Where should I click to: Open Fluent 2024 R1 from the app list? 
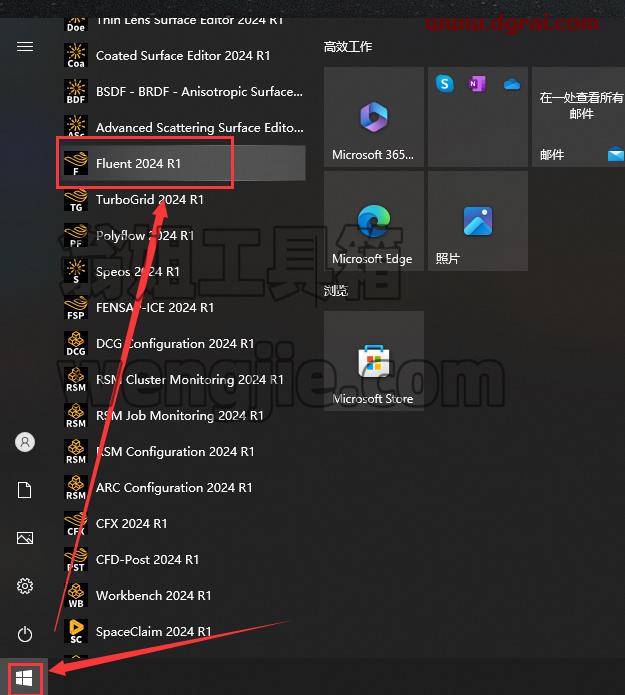(x=182, y=163)
